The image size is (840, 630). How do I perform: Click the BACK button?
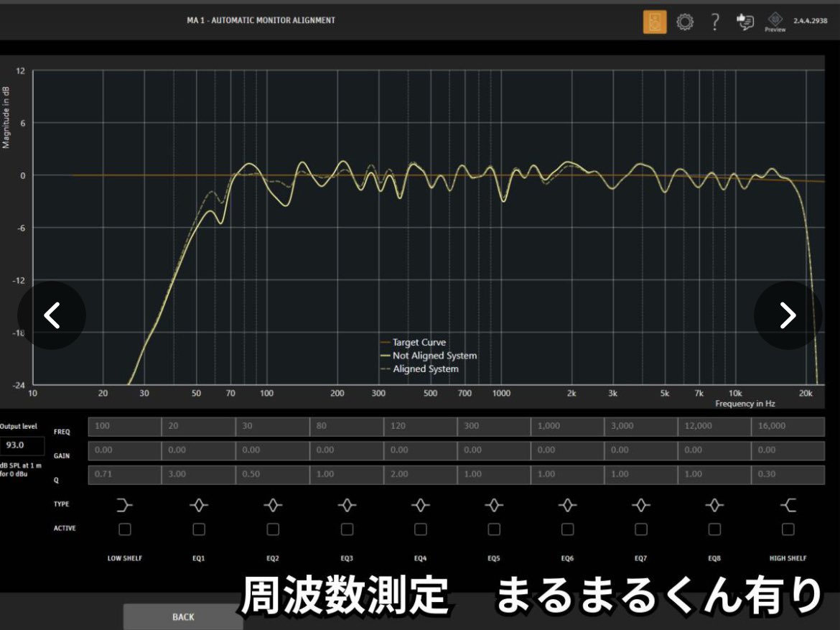[x=183, y=616]
